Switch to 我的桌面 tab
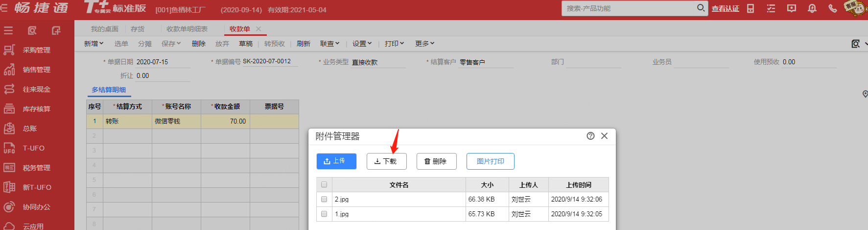The image size is (868, 230). (105, 29)
